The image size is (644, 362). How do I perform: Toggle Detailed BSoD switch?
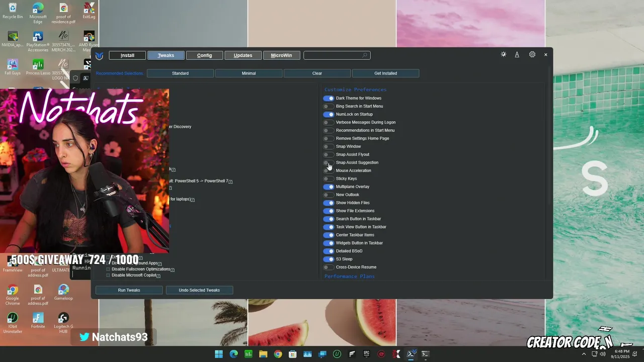[329, 251]
